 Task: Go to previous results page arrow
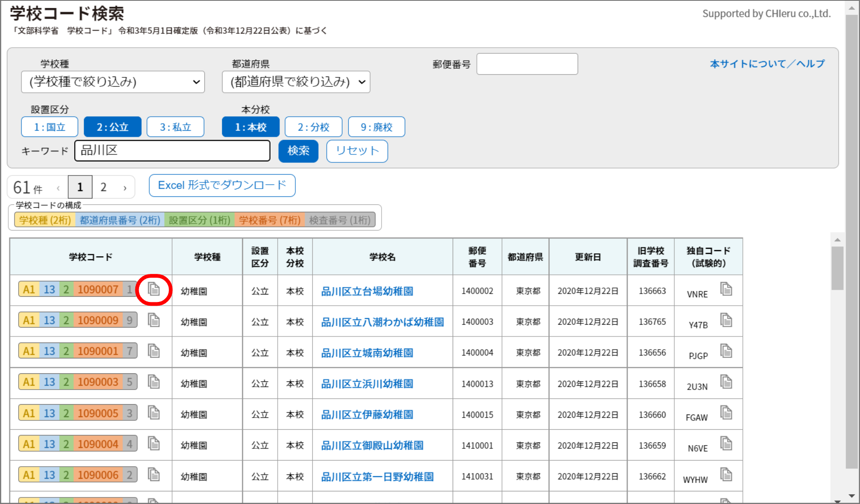58,188
